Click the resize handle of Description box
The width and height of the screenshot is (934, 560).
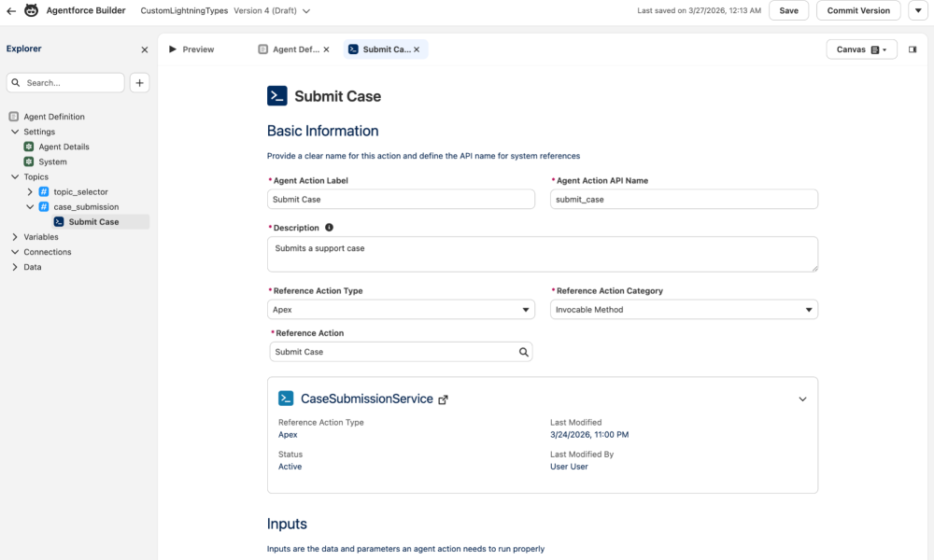point(814,269)
